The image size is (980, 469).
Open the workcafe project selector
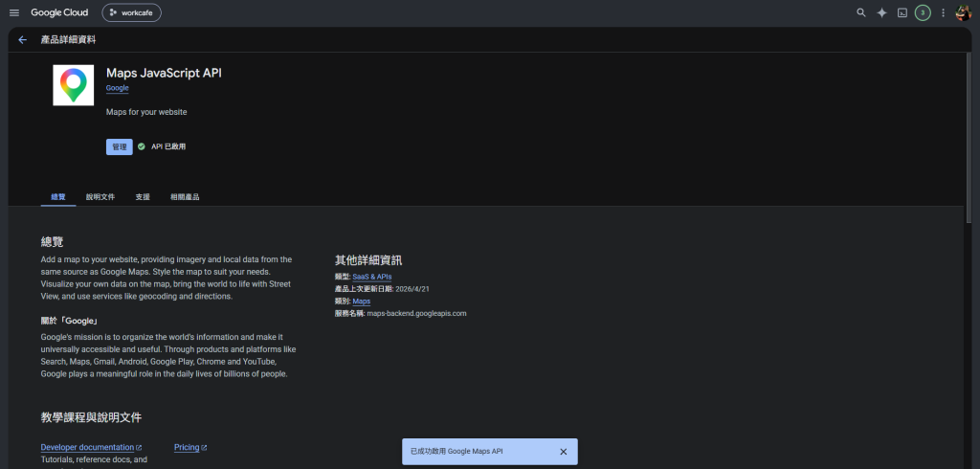(131, 12)
